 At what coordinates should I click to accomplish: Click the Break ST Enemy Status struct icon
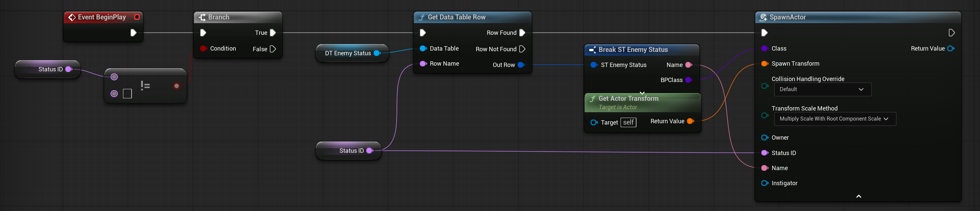pos(592,50)
